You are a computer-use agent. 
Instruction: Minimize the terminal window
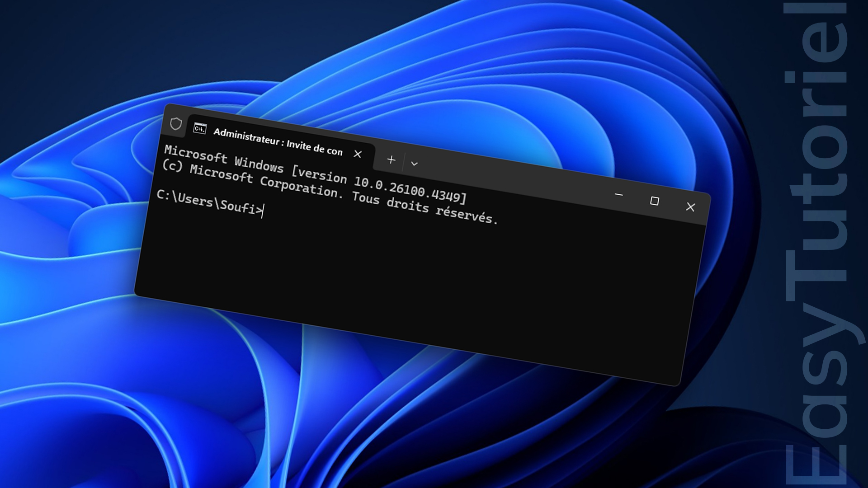pos(619,195)
